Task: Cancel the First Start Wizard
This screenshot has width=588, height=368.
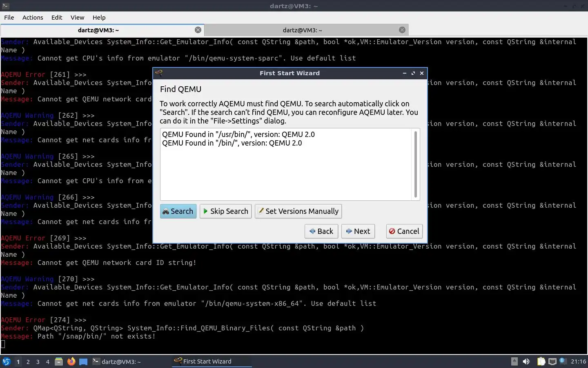Action: pos(404,231)
